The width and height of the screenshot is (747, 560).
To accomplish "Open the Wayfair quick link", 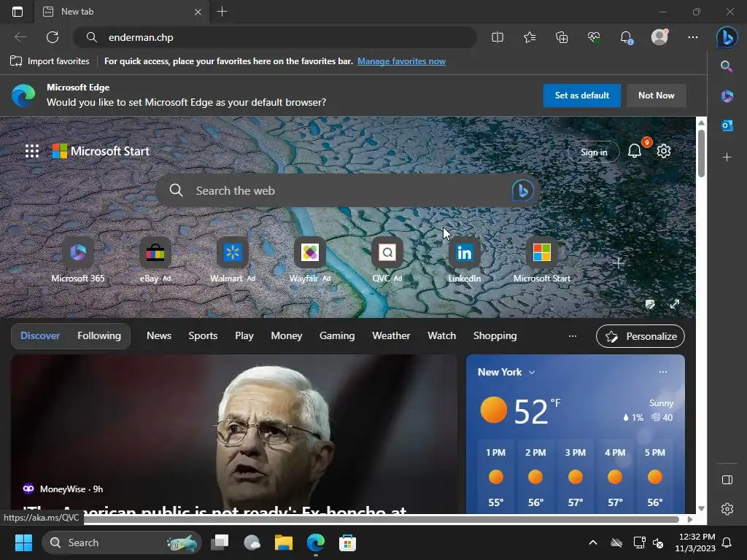I will pos(309,260).
